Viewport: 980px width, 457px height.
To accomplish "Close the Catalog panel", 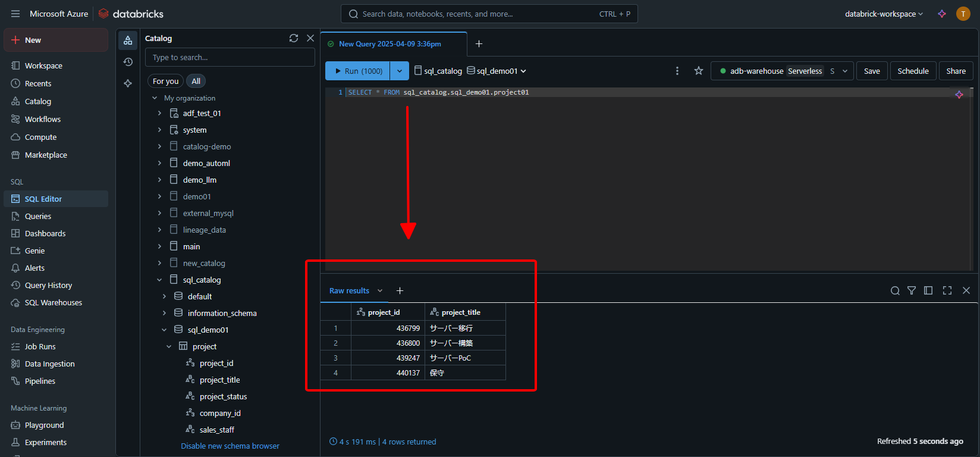I will [310, 38].
